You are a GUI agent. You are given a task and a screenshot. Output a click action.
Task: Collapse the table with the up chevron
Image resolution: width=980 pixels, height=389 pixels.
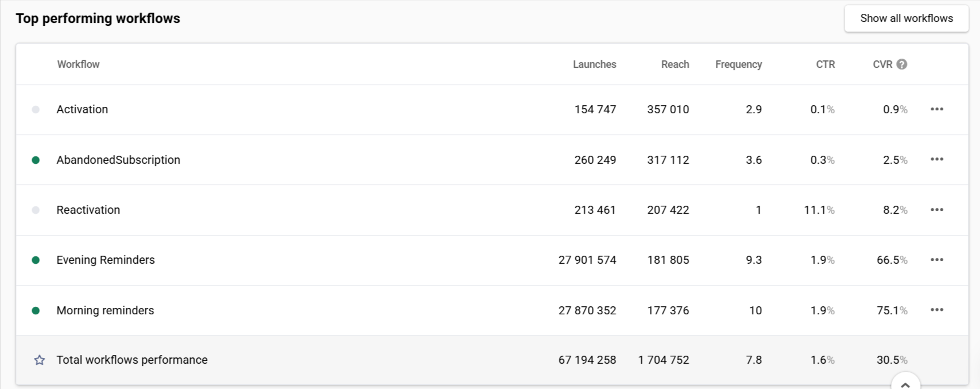(905, 384)
